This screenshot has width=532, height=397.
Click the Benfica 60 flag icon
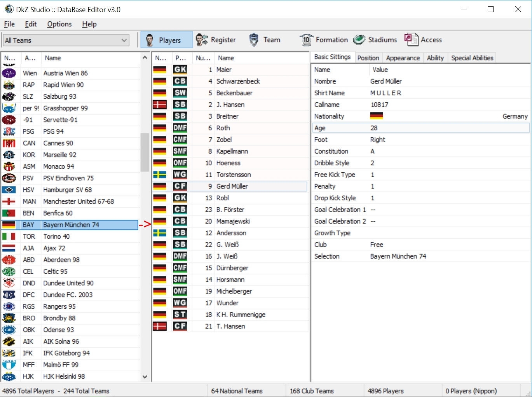pos(9,213)
